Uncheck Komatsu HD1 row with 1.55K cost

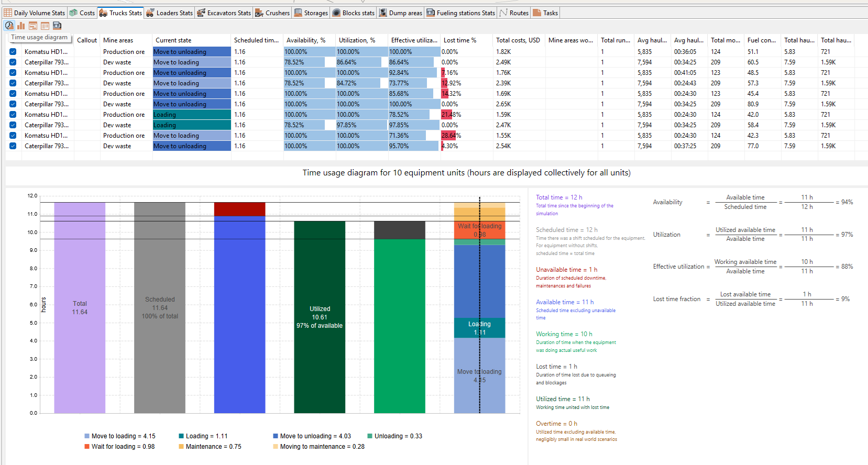coord(13,136)
